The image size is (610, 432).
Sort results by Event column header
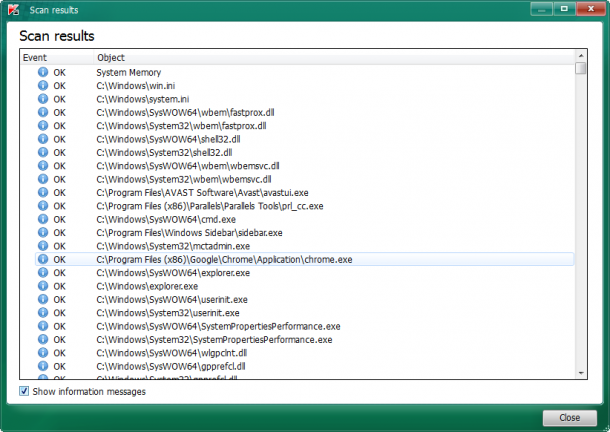[56, 58]
